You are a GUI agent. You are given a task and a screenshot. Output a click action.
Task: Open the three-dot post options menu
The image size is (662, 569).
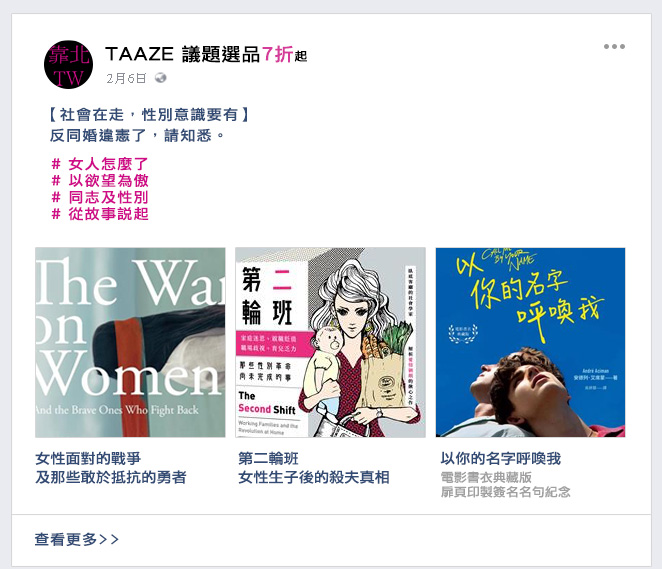point(614,46)
